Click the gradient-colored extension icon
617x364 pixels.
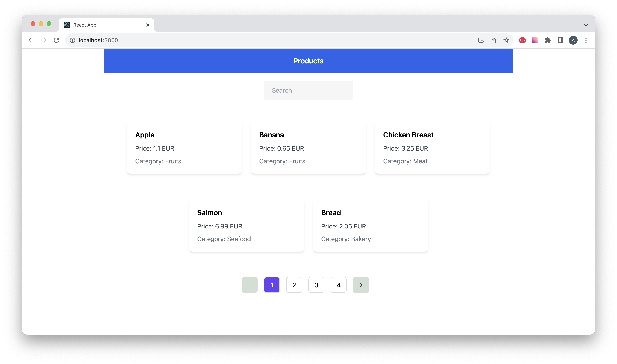[x=535, y=40]
